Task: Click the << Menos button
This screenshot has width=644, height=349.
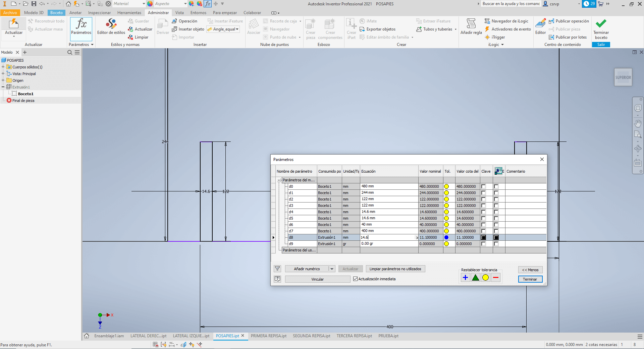Action: click(530, 270)
